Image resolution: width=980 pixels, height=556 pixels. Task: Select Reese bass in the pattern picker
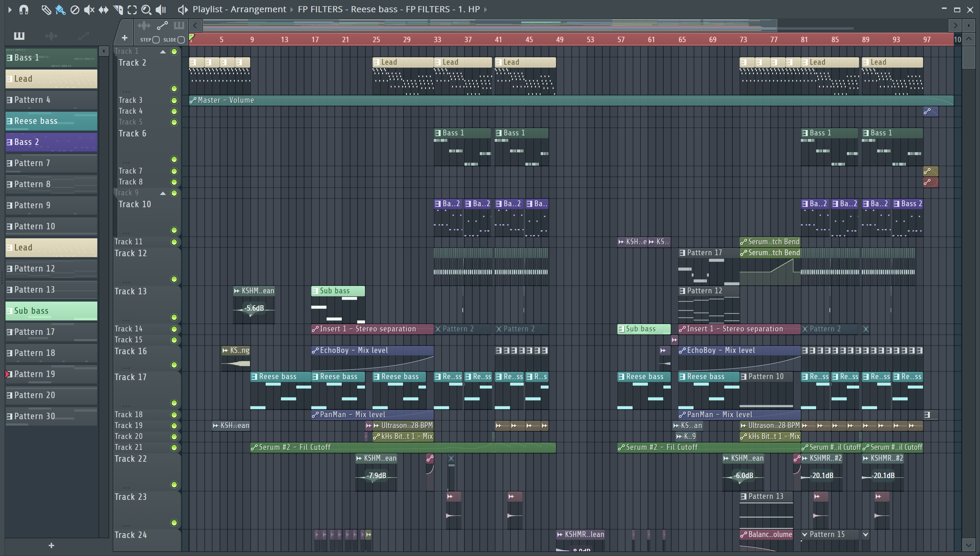click(x=51, y=121)
